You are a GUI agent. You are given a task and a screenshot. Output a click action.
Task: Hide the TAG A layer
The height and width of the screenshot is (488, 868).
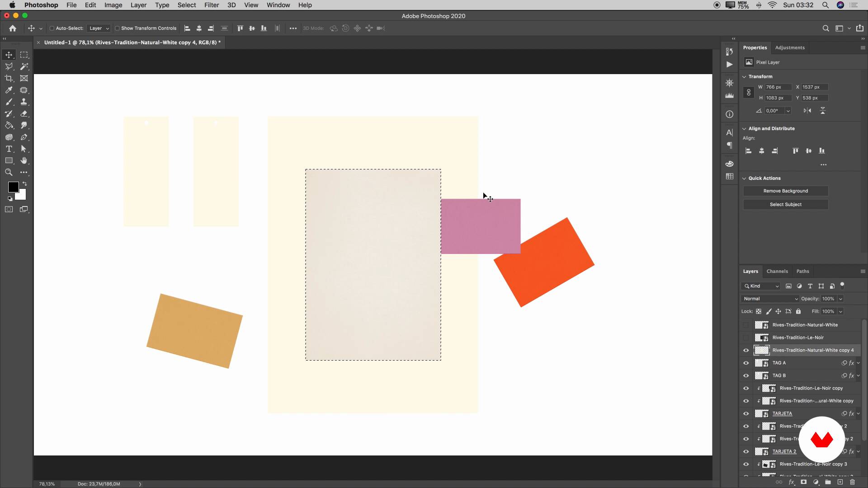coord(746,363)
